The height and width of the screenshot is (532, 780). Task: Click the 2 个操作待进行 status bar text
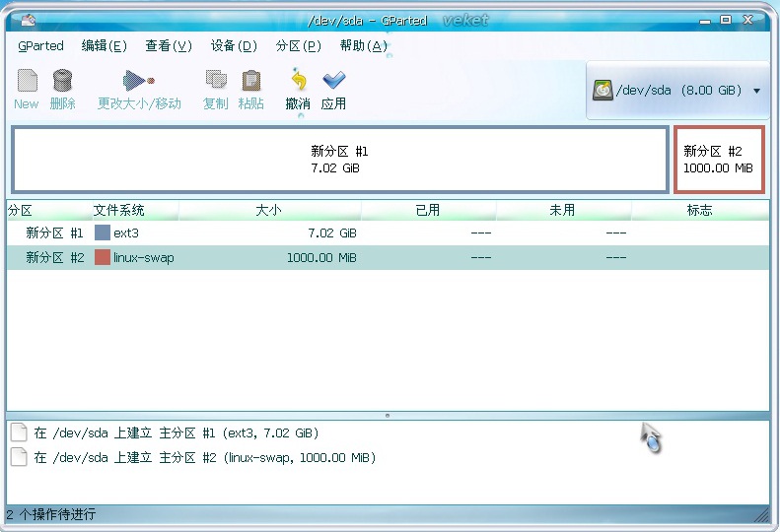tap(50, 514)
